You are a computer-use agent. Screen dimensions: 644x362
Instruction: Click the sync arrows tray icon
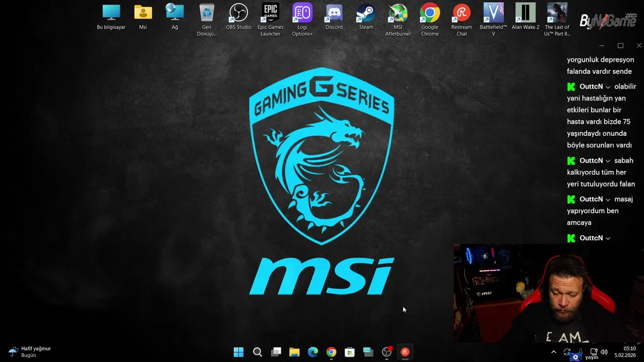point(567,352)
